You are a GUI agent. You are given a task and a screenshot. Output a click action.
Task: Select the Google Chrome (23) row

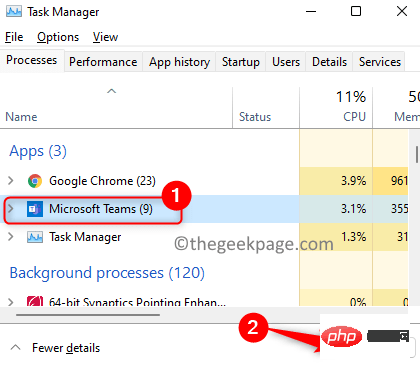click(204, 181)
